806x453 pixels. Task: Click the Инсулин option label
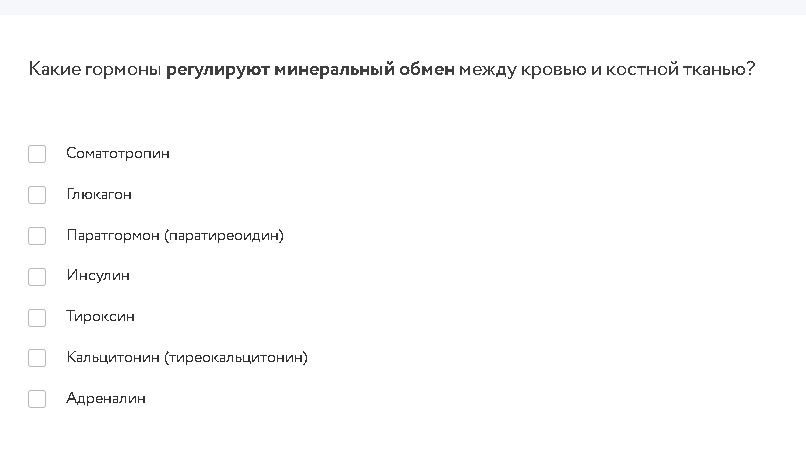click(x=98, y=276)
